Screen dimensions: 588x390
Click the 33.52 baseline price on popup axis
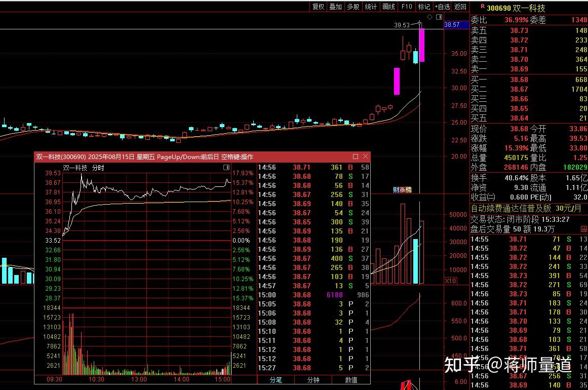[53, 241]
